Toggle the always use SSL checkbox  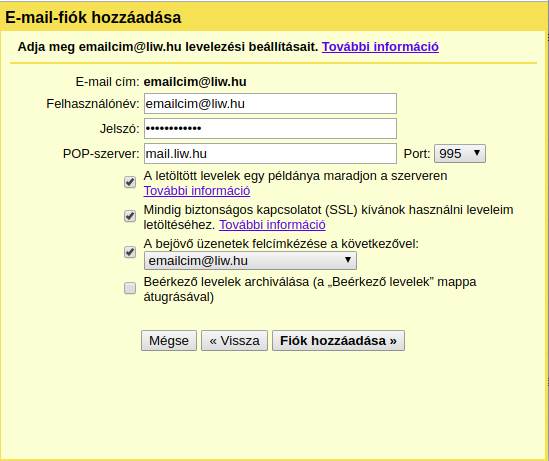[x=130, y=216]
